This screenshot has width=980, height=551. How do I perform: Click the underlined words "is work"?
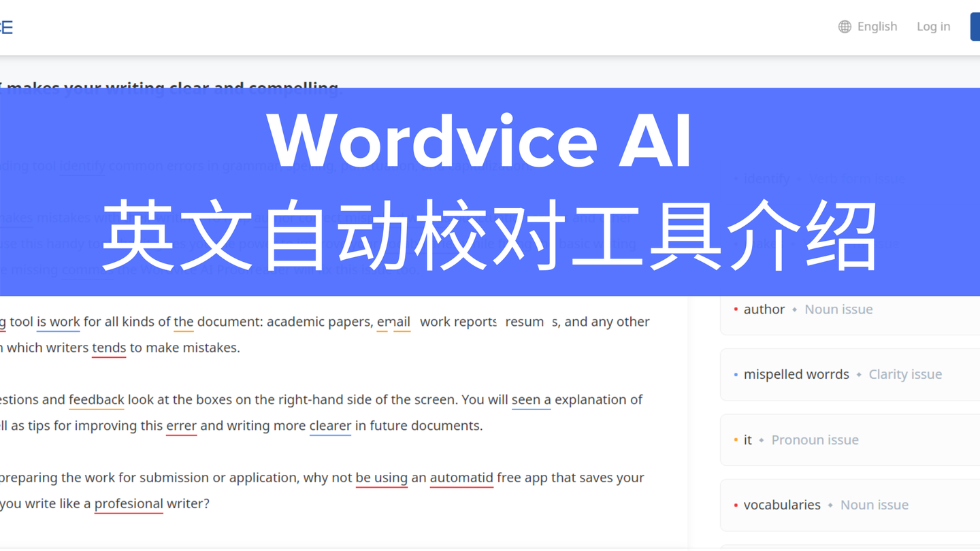click(x=59, y=322)
